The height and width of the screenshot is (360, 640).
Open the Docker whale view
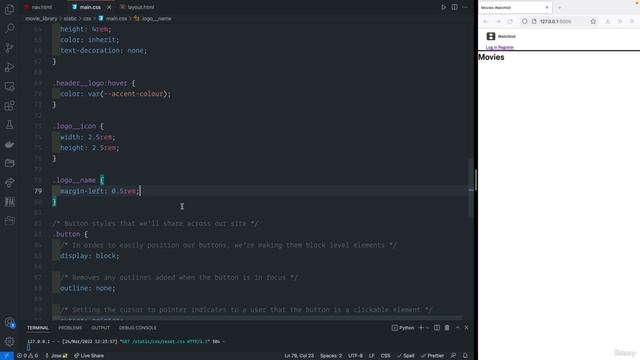click(9, 144)
